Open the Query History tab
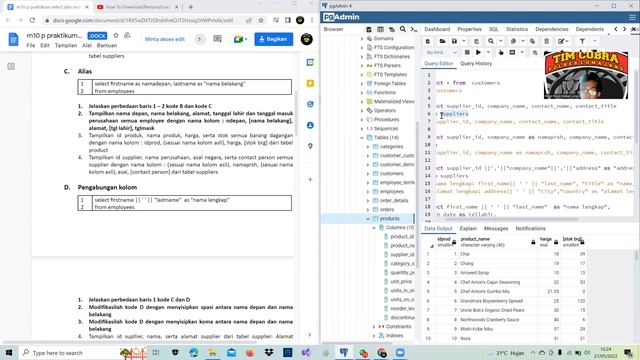Screen dimensions: 640x360 [476, 64]
